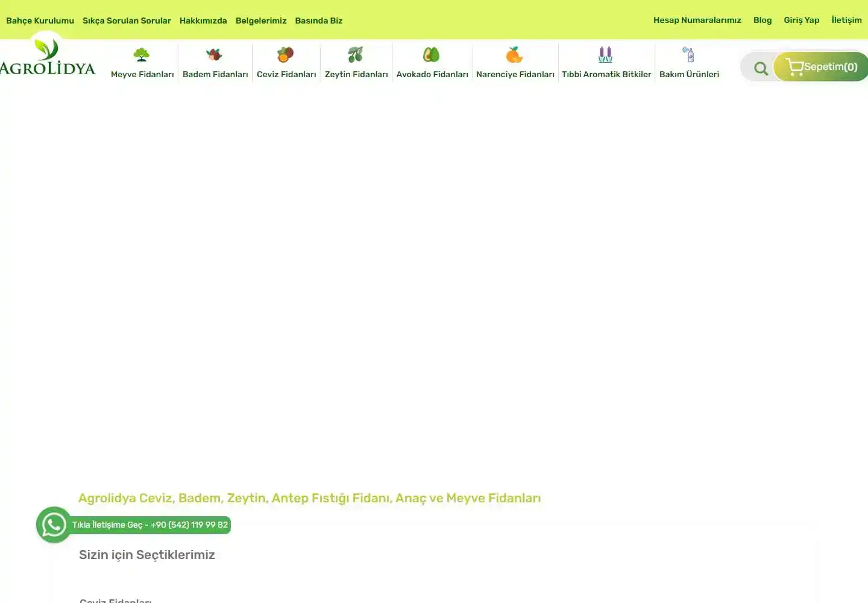Click the Ceviz Fidanları walnut icon

pyautogui.click(x=286, y=55)
